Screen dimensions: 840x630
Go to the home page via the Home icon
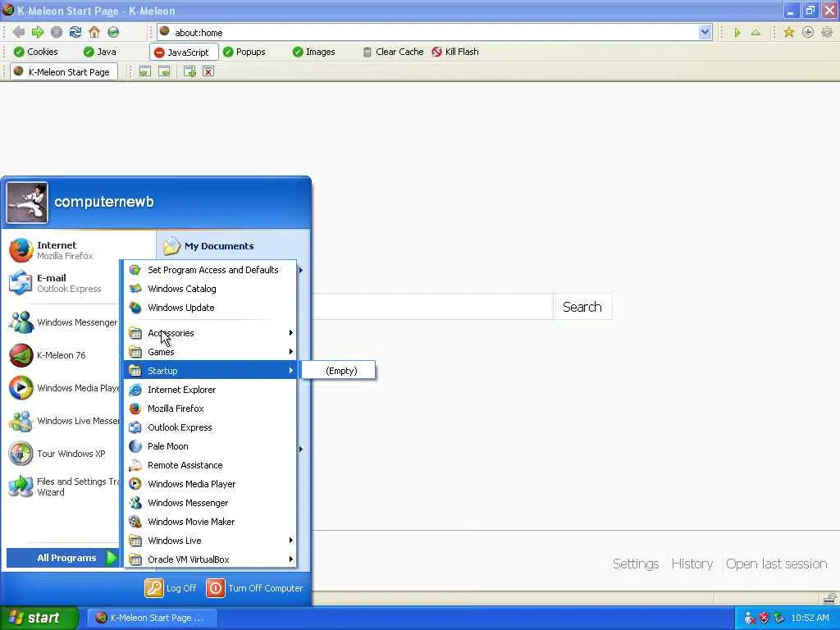click(x=94, y=32)
